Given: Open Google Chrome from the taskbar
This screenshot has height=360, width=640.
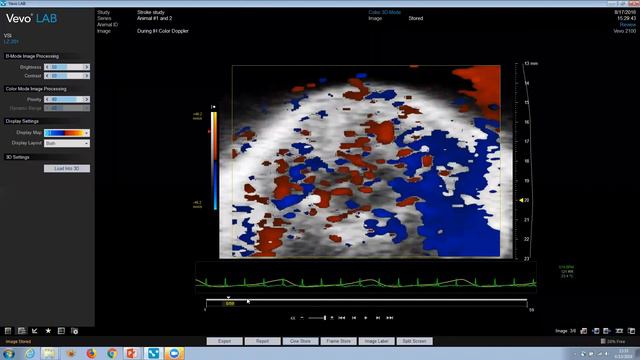Looking at the screenshot, I should (x=112, y=353).
